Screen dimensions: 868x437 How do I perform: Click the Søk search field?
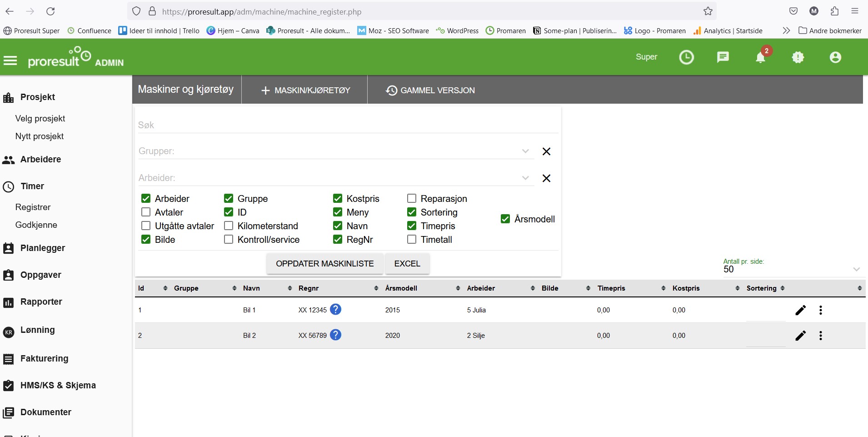348,125
